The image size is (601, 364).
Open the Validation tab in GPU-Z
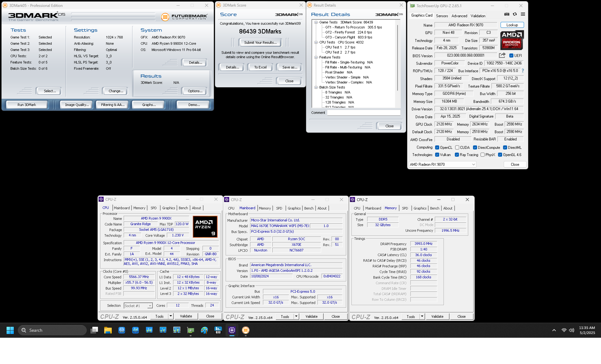pos(478,16)
